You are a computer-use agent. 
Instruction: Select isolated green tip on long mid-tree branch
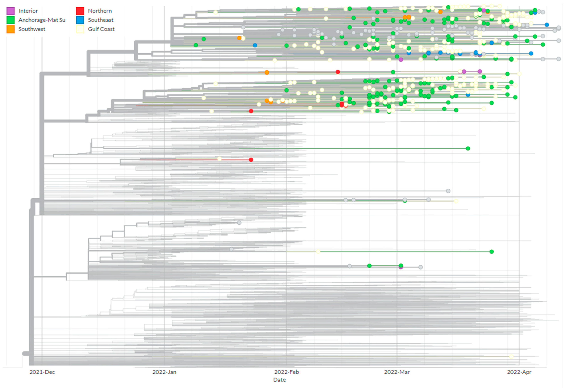pos(468,149)
